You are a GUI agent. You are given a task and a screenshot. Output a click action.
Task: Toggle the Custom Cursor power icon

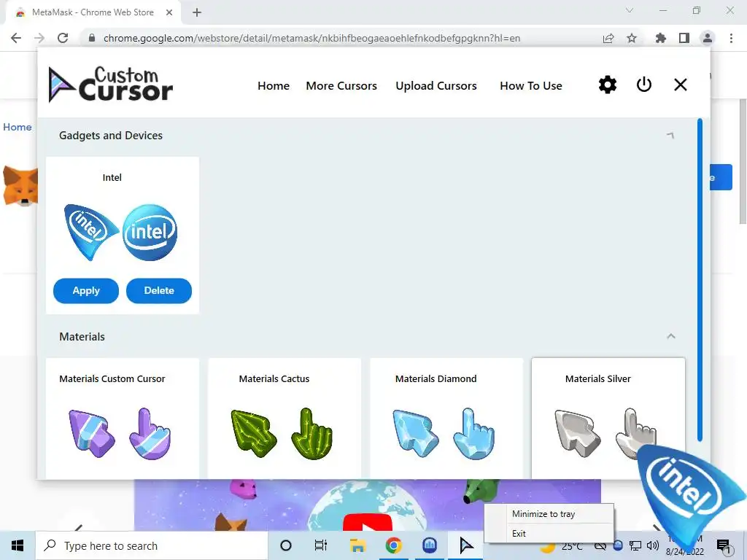pos(643,85)
